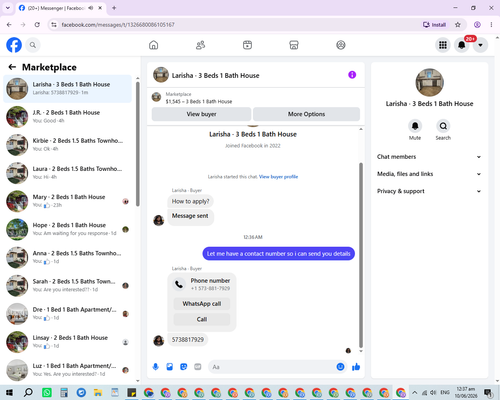The image size is (500, 400).
Task: Click the More Options button
Action: coord(306,114)
